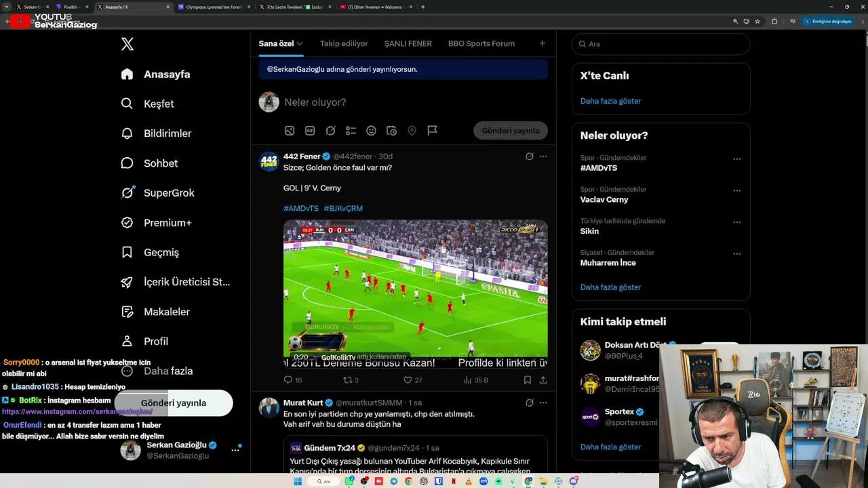This screenshot has width=868, height=488.
Task: Click the Grok icon in the composer toolbar
Action: [330, 131]
